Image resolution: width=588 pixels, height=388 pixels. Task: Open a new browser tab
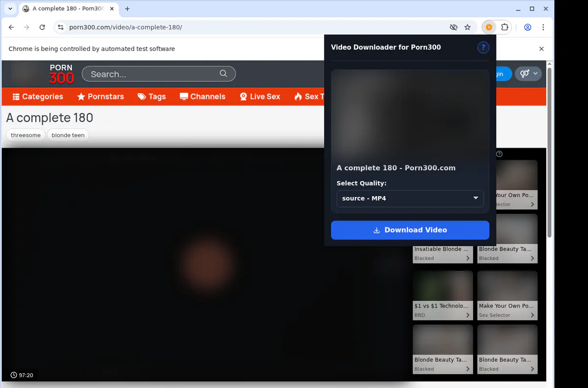point(127,9)
